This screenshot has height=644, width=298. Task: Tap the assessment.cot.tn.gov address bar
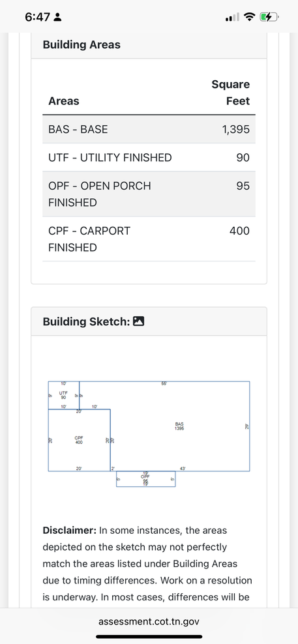click(x=149, y=621)
